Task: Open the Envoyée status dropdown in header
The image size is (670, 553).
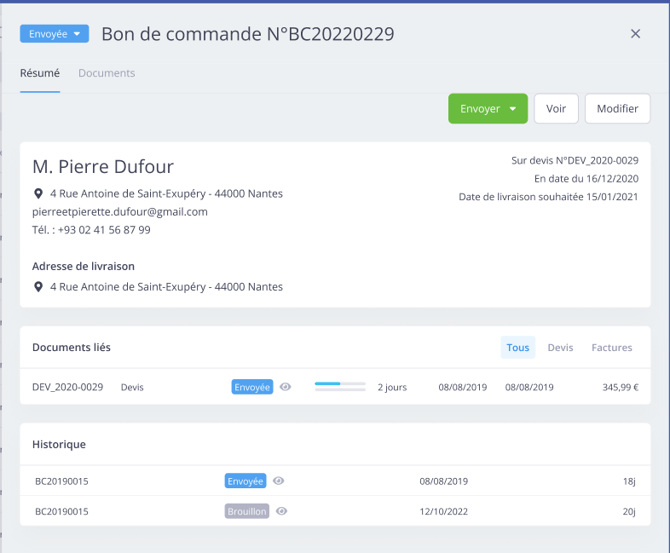Action: pos(54,34)
